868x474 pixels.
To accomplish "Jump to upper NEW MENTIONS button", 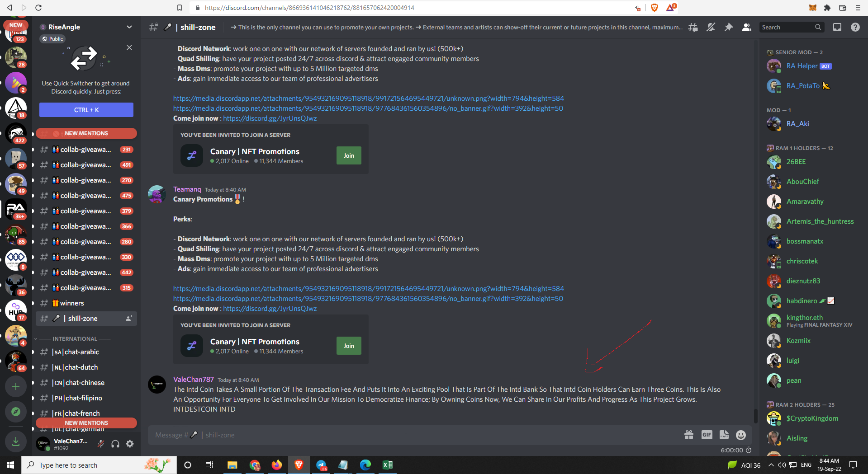I will pos(86,133).
